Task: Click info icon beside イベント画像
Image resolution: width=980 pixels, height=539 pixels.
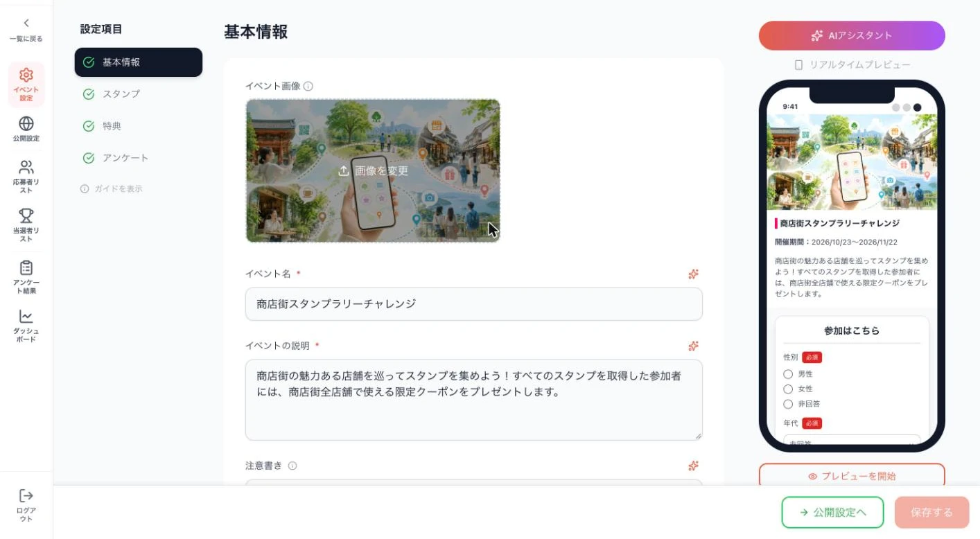Action: [308, 87]
